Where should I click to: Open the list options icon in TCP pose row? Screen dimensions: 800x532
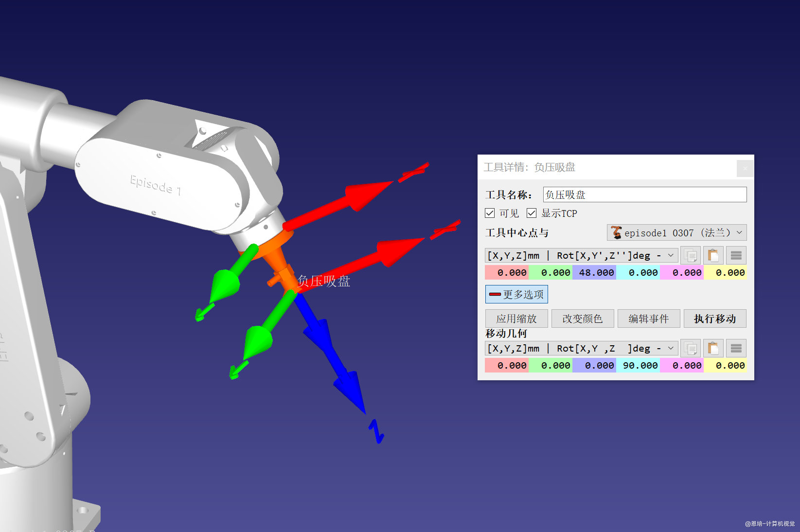tap(736, 255)
